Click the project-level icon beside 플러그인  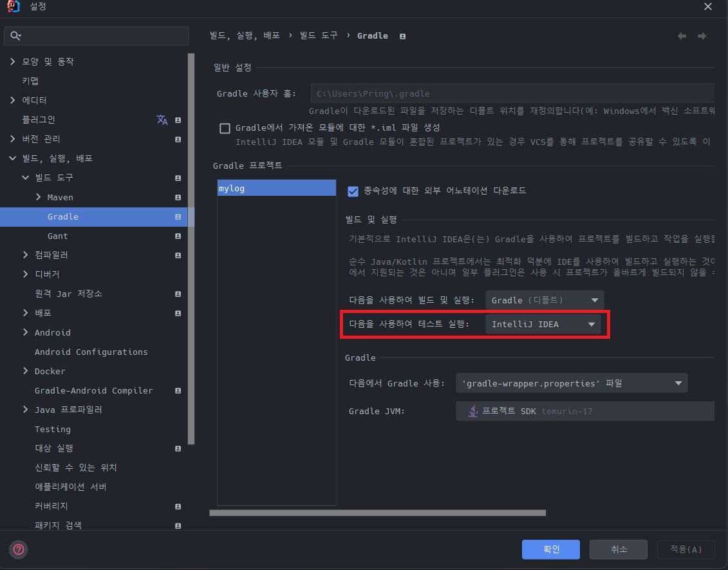point(178,120)
